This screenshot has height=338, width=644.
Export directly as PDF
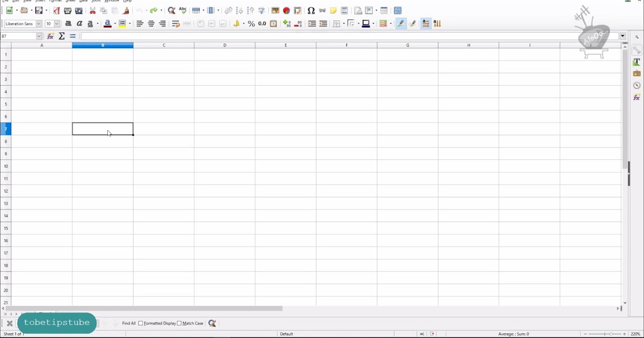[x=56, y=11]
